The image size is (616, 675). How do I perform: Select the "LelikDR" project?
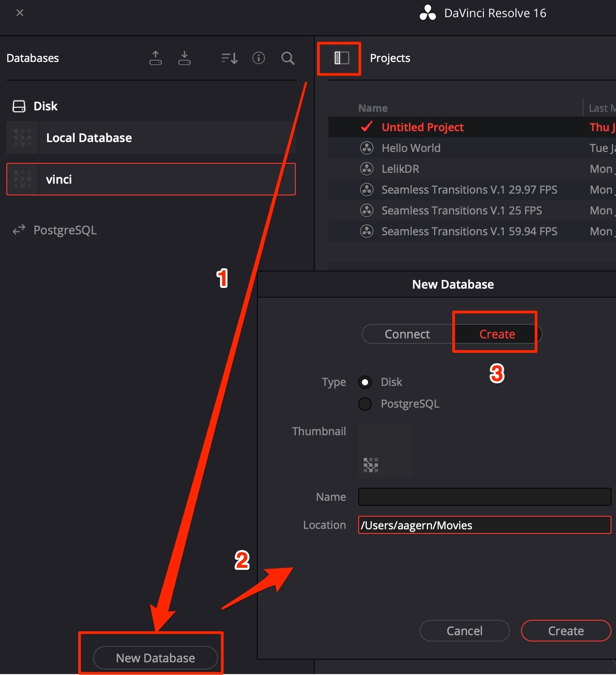472,169
